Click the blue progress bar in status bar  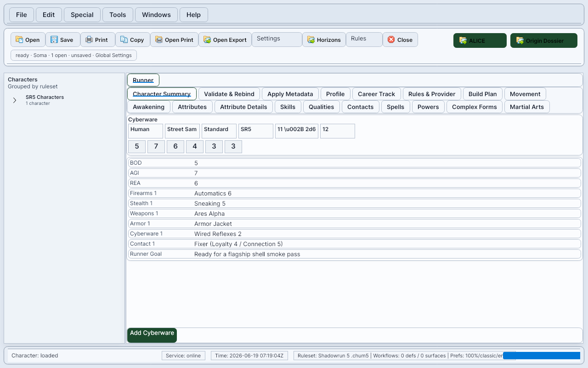coord(542,356)
